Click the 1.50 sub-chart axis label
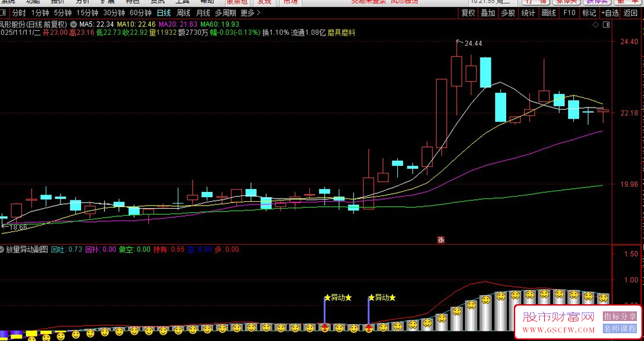644x341 pixels. 630,255
